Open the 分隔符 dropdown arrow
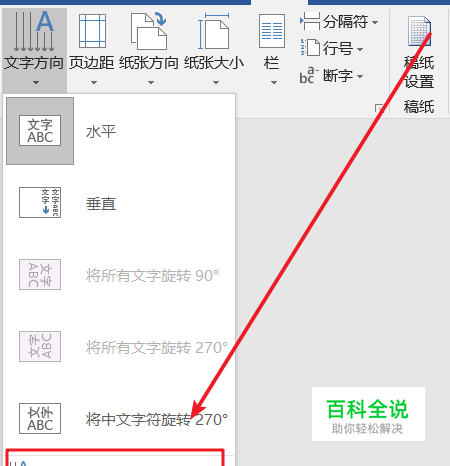Viewport: 450px width, 466px height. tap(375, 22)
